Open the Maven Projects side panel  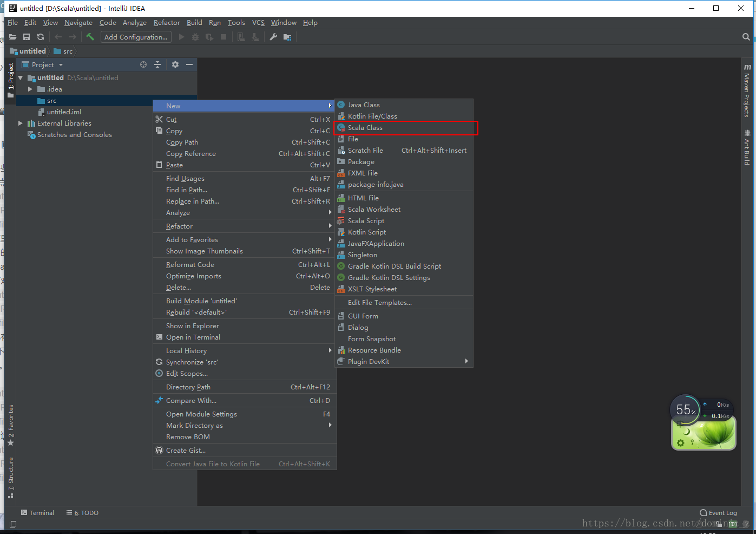pos(747,90)
